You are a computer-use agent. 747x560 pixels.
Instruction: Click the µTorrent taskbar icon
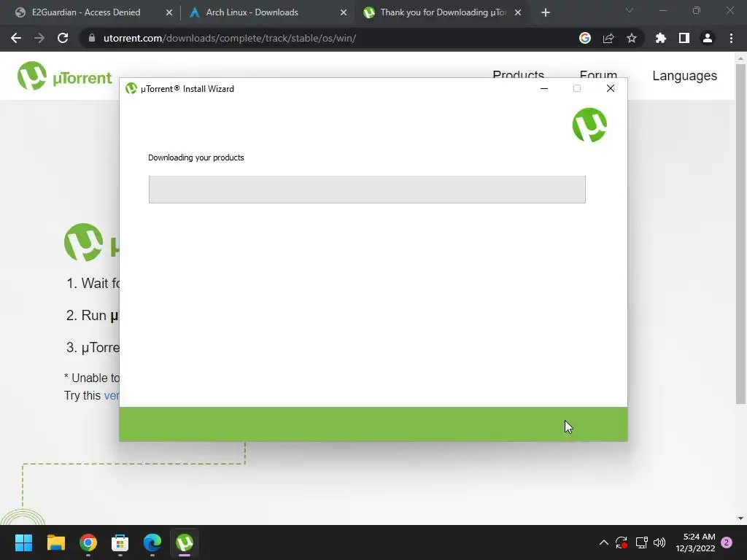click(185, 542)
